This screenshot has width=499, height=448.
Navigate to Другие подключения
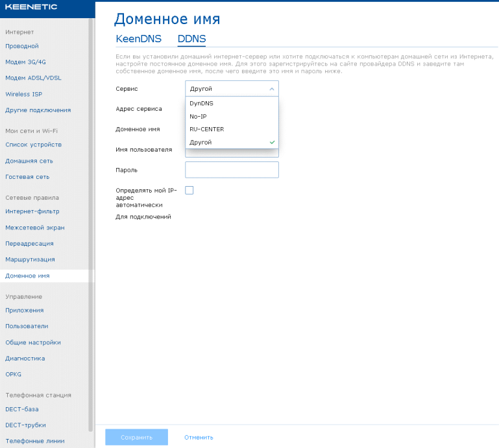tap(38, 110)
